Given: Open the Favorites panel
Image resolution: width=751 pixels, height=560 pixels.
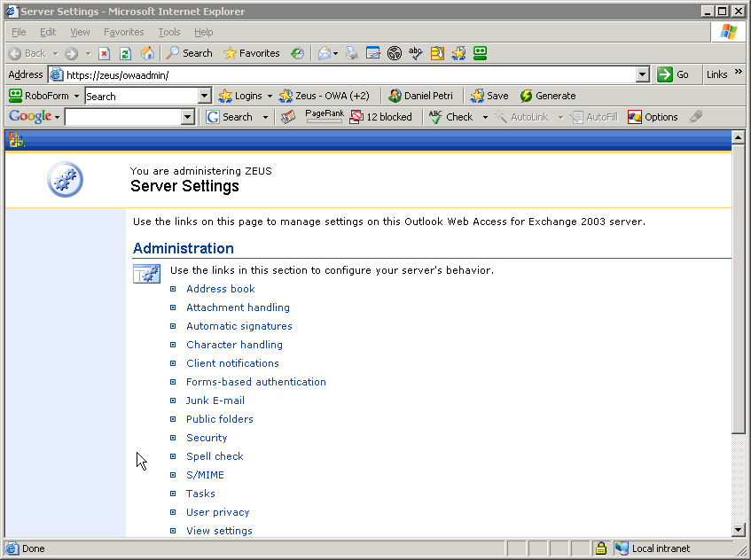Looking at the screenshot, I should pyautogui.click(x=251, y=53).
